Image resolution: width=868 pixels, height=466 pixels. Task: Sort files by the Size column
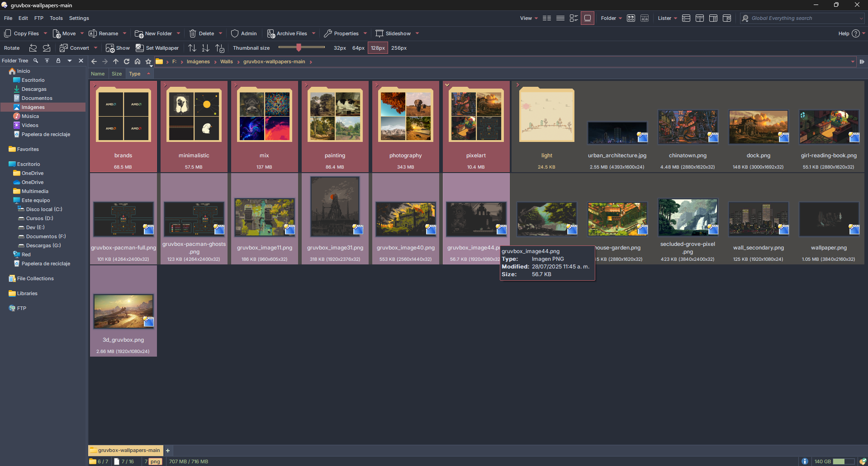click(x=117, y=74)
